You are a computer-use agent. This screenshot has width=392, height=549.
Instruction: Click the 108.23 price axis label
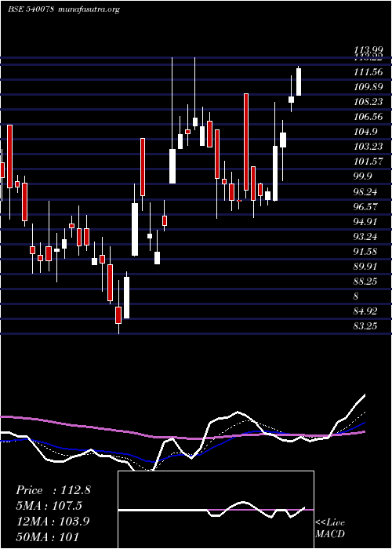click(x=368, y=102)
